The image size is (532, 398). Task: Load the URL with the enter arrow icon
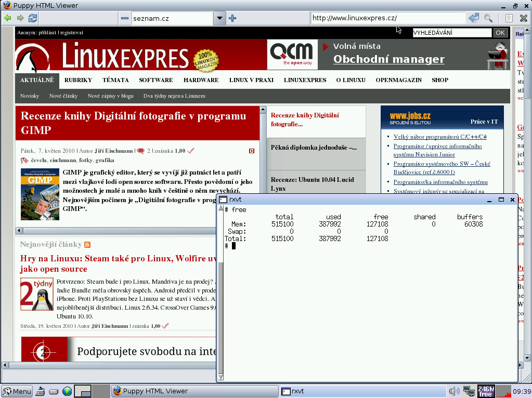point(474,18)
